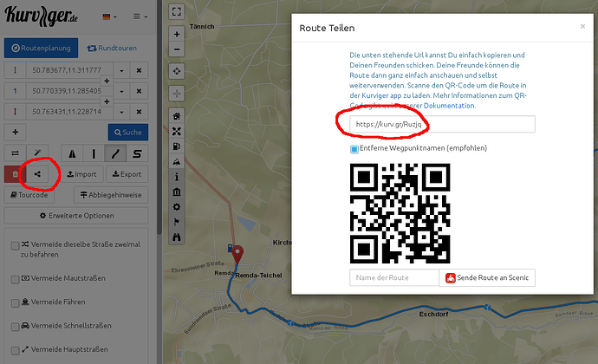Reverse route with swap arrows button
The width and height of the screenshot is (598, 364).
tap(15, 153)
